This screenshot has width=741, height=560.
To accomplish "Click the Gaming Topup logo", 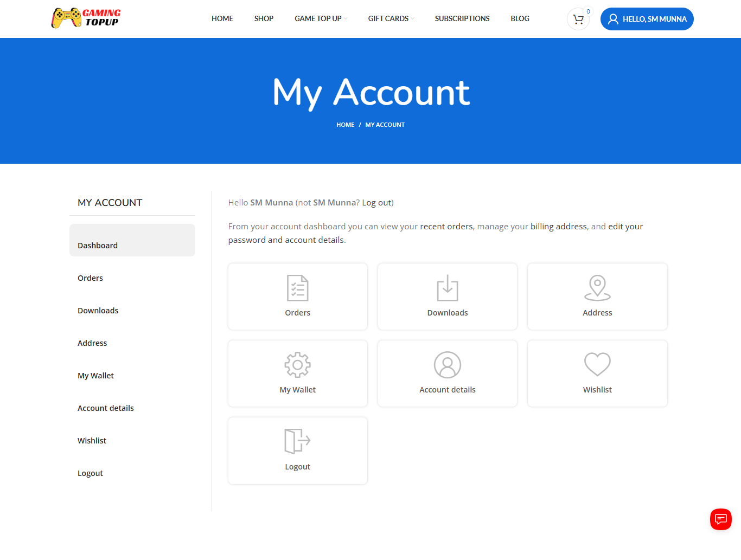I will (x=86, y=18).
